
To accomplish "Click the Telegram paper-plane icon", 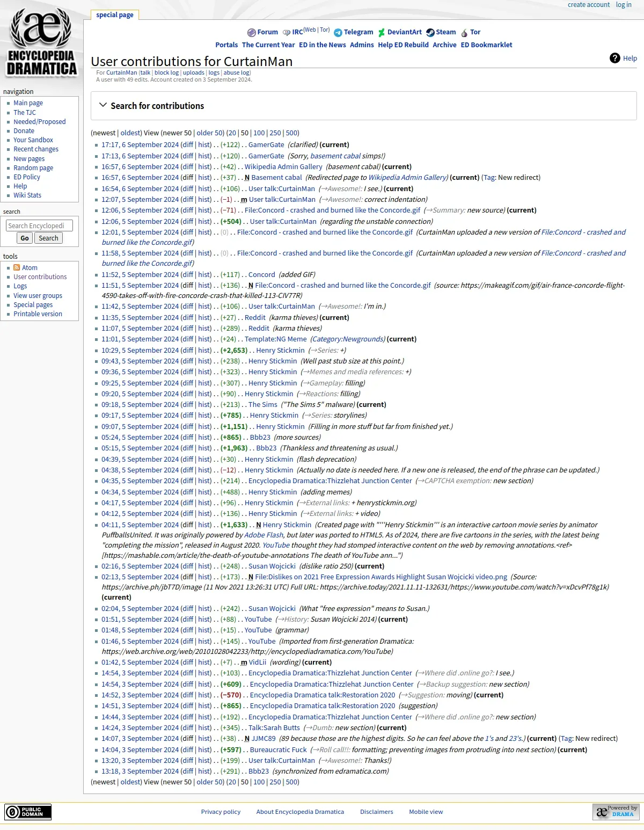I will pyautogui.click(x=338, y=33).
